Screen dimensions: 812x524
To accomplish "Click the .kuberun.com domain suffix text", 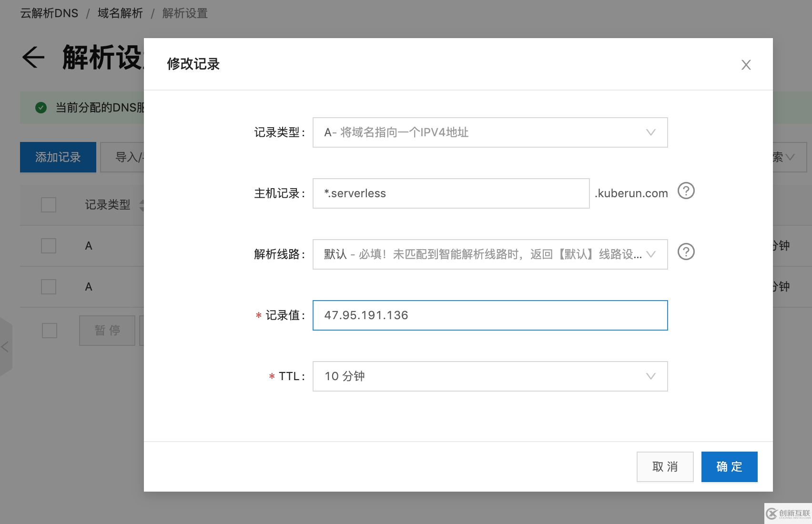I will pos(631,193).
